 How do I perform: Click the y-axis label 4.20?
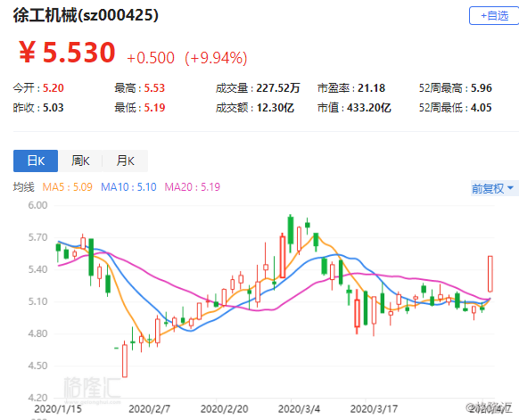37,398
